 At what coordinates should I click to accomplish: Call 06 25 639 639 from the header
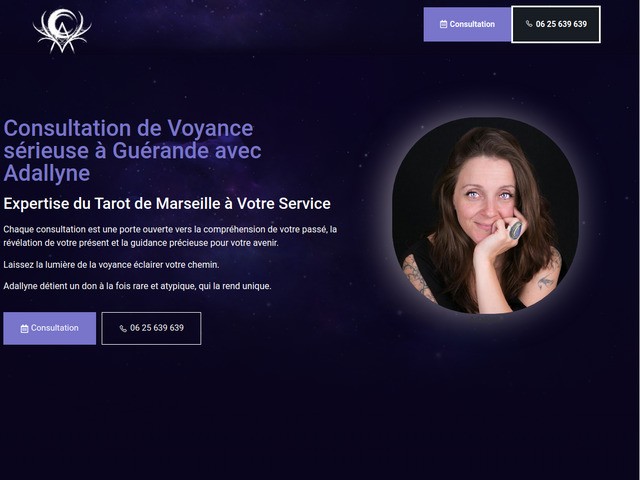pyautogui.click(x=556, y=24)
